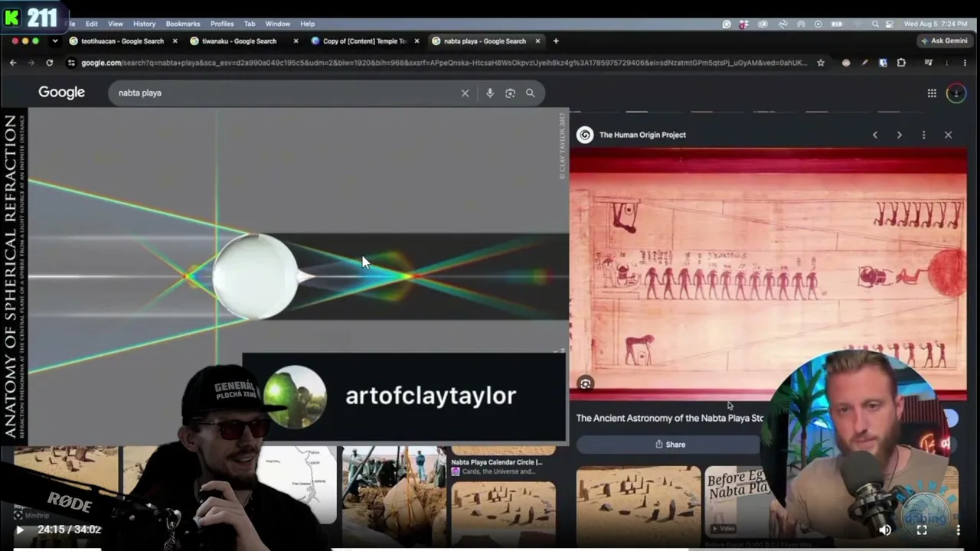Open the Google apps grid
Image resolution: width=980 pixels, height=551 pixels.
[x=932, y=93]
